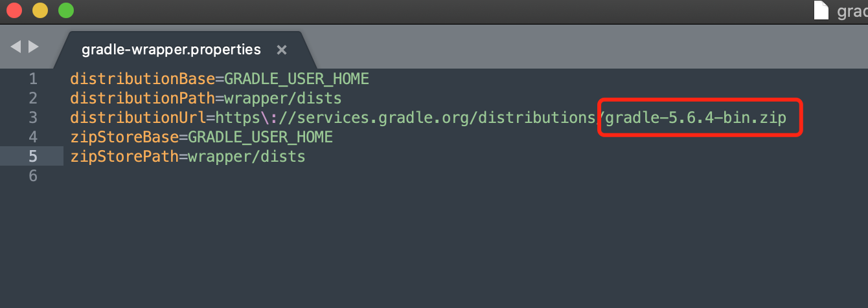Click the yellow minimize window button
This screenshot has width=868, height=308.
(x=40, y=10)
